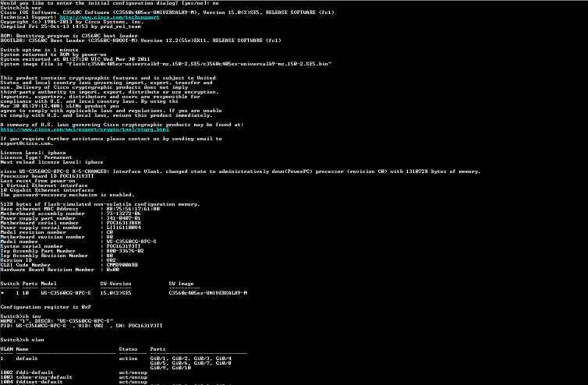Open the crypto export stqrg.html link
Screen dimensions: 588x385
85,129
